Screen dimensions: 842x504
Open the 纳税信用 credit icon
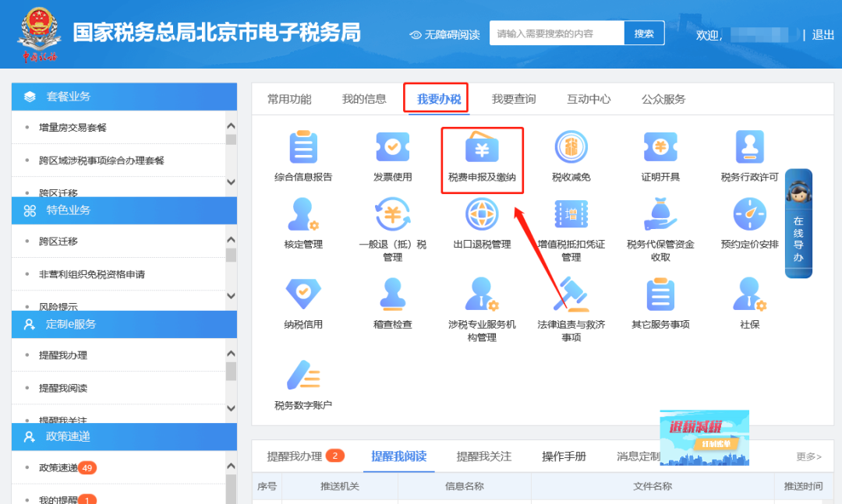point(302,294)
